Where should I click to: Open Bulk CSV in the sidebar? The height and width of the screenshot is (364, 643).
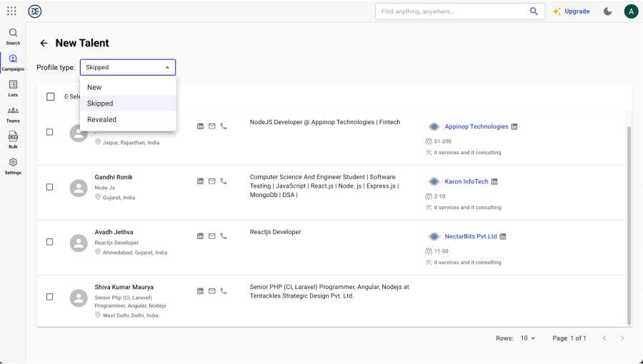coord(13,140)
